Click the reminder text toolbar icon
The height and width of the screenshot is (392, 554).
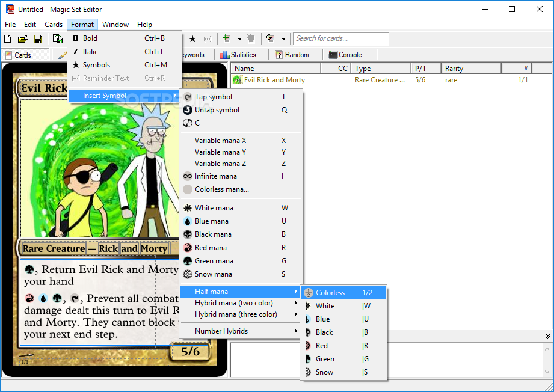208,39
